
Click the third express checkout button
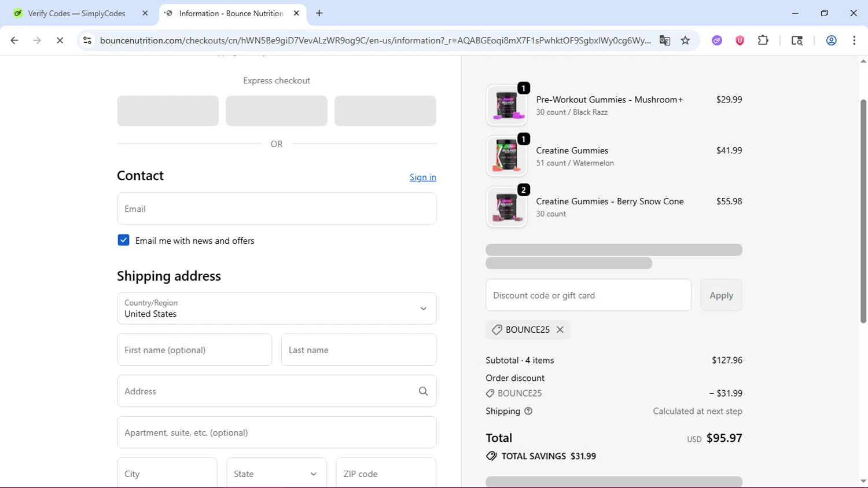click(385, 111)
